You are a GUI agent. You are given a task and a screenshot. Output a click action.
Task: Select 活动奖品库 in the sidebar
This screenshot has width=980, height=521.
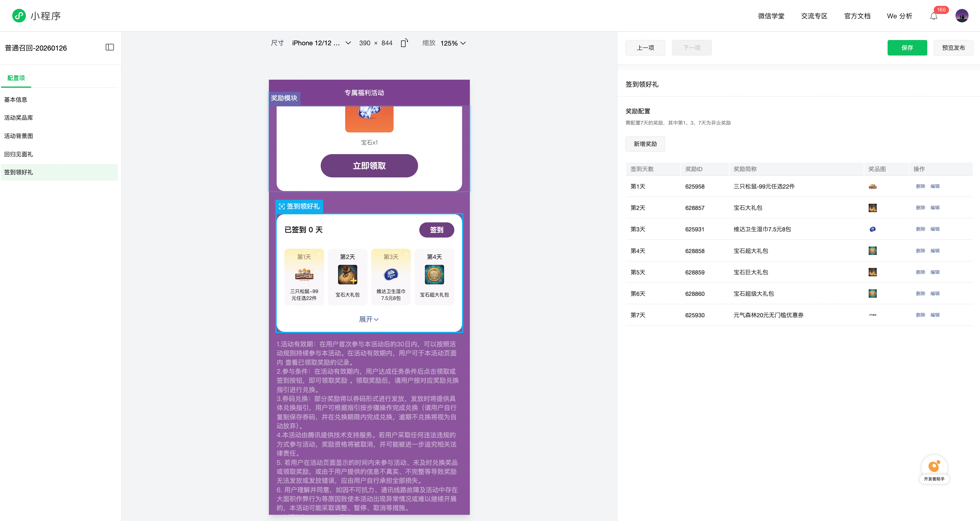(19, 118)
